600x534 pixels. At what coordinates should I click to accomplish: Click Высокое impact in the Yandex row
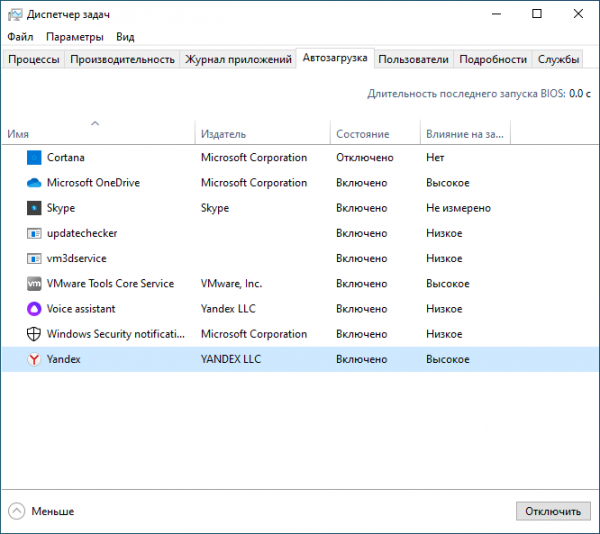click(448, 359)
